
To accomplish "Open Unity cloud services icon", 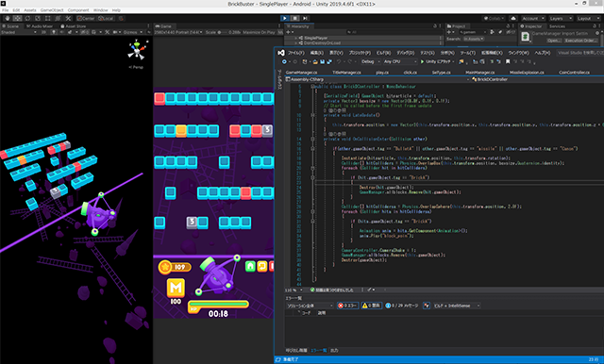I will [513, 18].
